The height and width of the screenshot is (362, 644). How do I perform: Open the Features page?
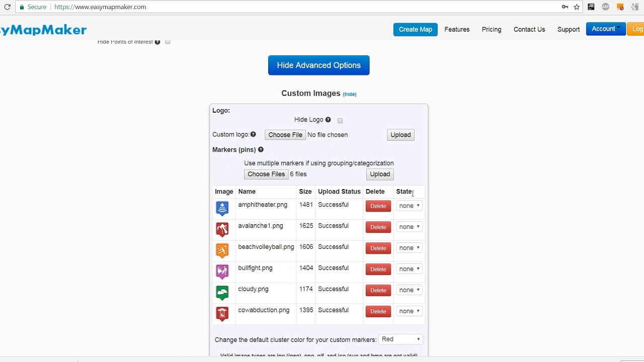(457, 30)
